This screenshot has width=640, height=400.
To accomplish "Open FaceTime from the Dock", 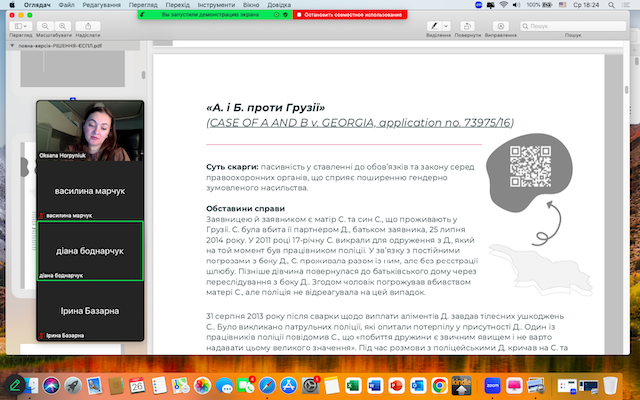I will [x=245, y=385].
